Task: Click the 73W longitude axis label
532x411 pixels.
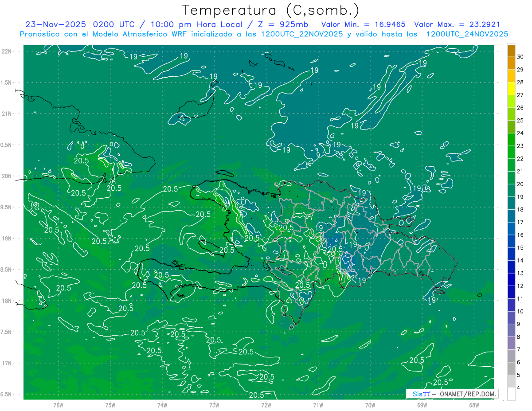Action: pyautogui.click(x=214, y=405)
